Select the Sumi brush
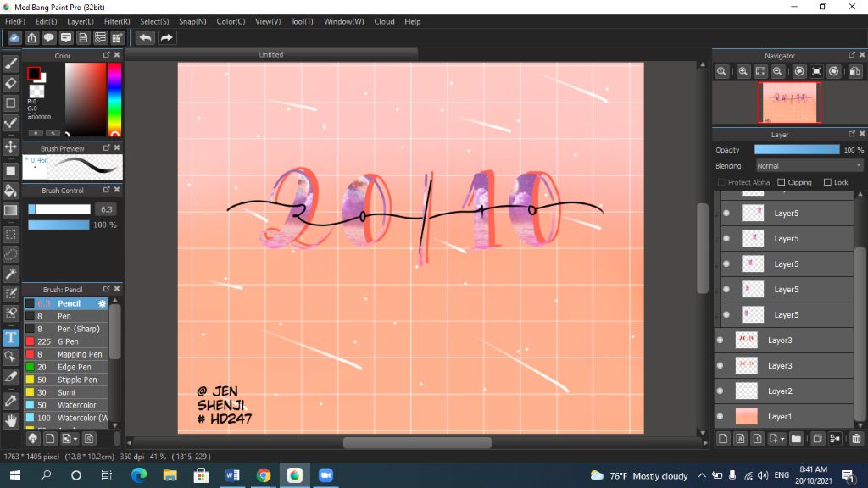868x488 pixels. click(66, 392)
